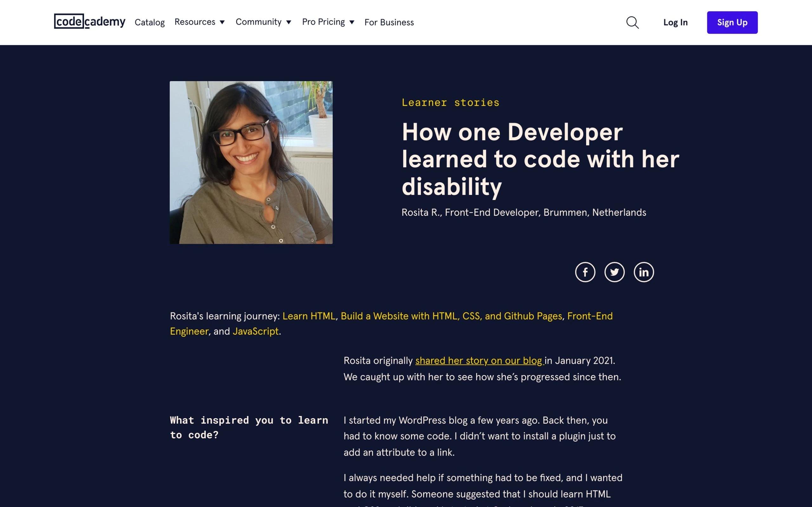Follow the Front-End Engineer link
Viewport: 812px width, 507px height.
point(590,316)
